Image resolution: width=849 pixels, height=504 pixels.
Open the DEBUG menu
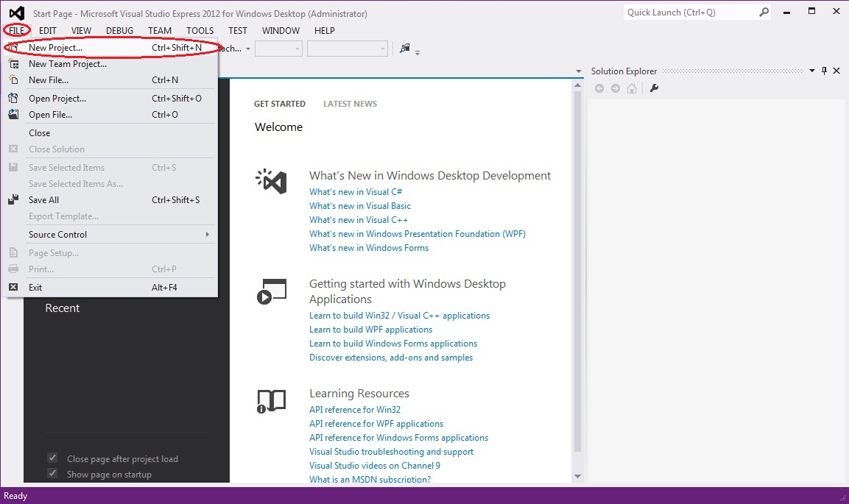[x=119, y=31]
